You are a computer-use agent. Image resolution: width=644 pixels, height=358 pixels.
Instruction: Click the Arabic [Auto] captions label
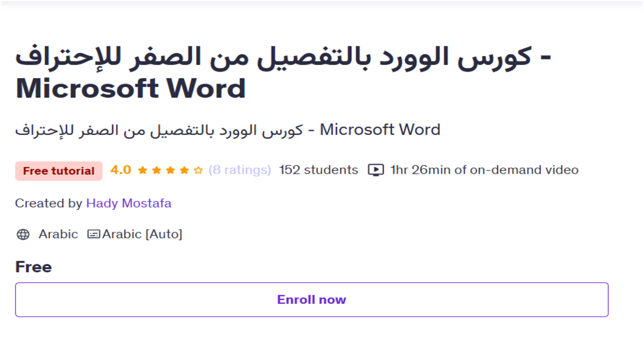pos(143,234)
